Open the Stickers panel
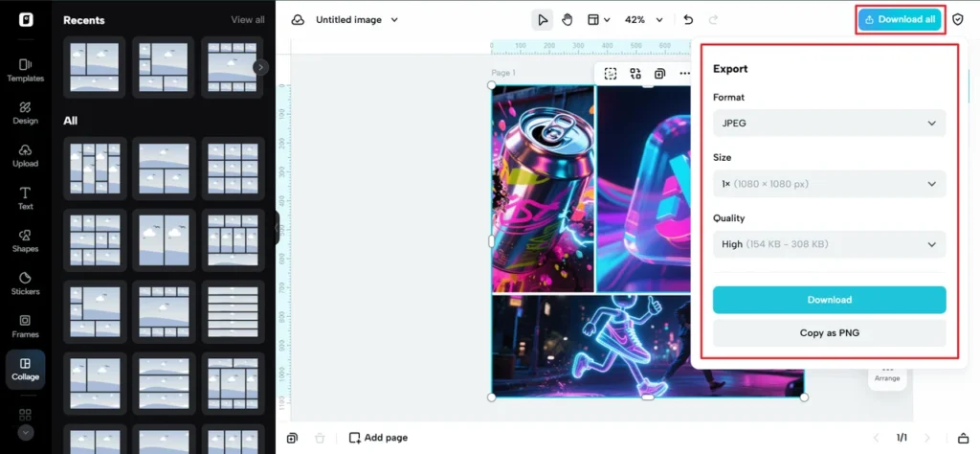Screen dimensions: 980x454 (x=25, y=284)
